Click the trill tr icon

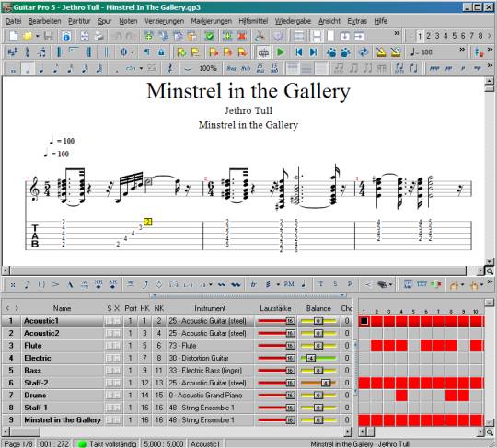click(253, 284)
